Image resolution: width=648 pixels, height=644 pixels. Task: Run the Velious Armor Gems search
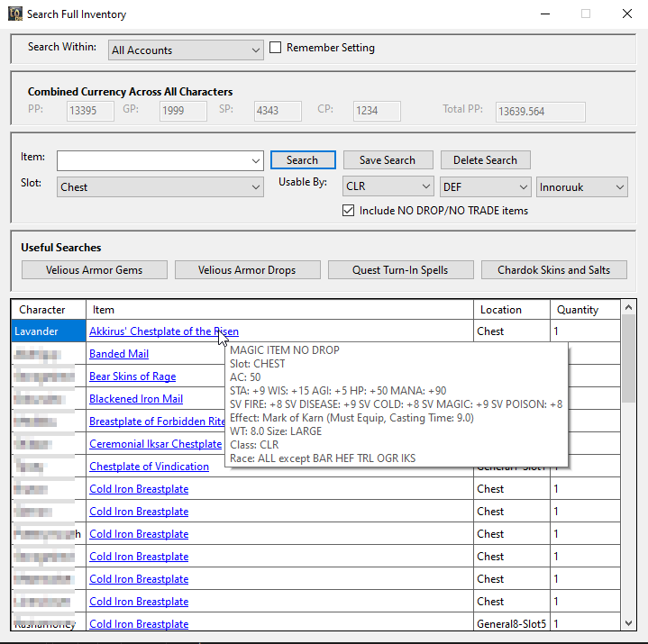95,270
